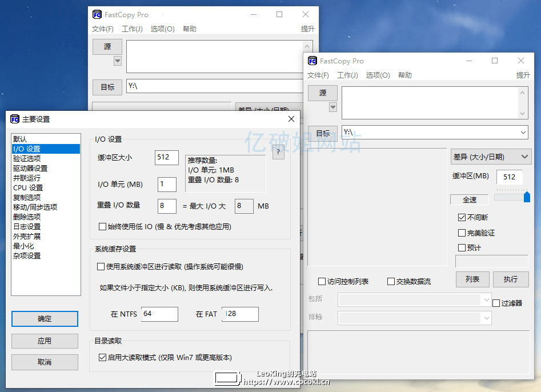Click source text area in front window
Screen dimensions: 541x392
430,103
